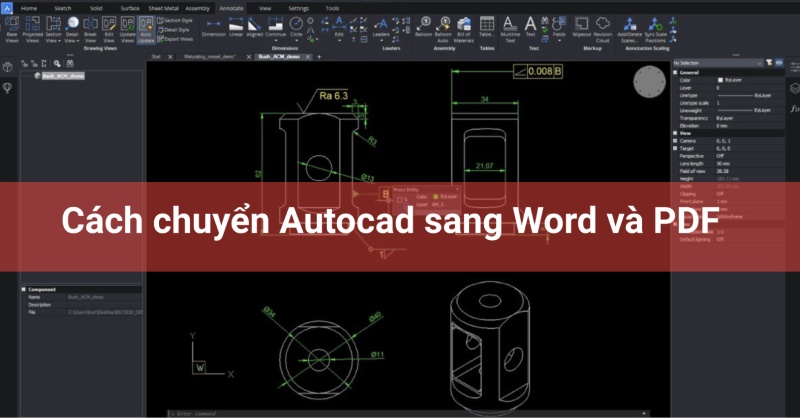The height and width of the screenshot is (418, 800).
Task: Expand the Camera property row
Action: (676, 141)
